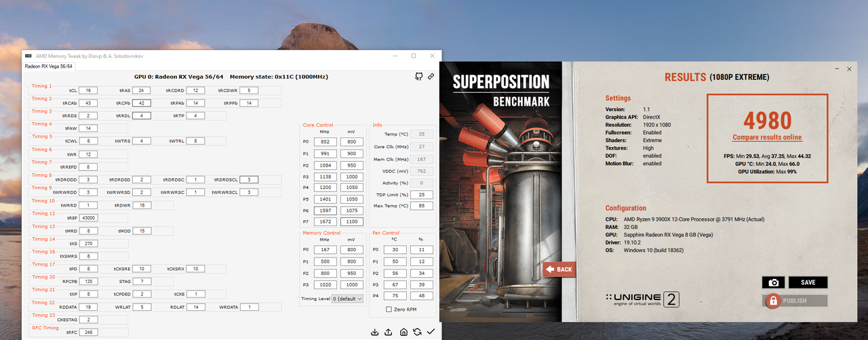868x340 pixels.
Task: Close the Superposition results window
Action: coord(848,68)
